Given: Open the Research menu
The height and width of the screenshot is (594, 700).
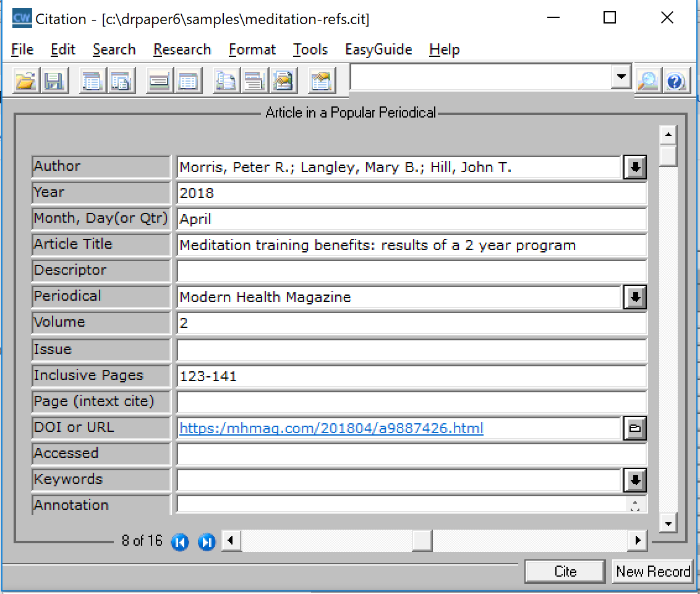Looking at the screenshot, I should tap(182, 49).
